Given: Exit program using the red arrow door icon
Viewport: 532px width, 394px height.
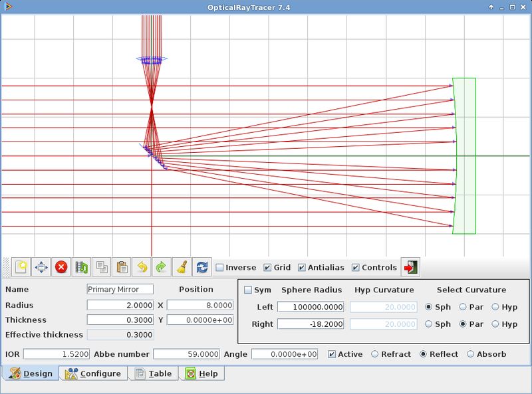Looking at the screenshot, I should pyautogui.click(x=410, y=267).
